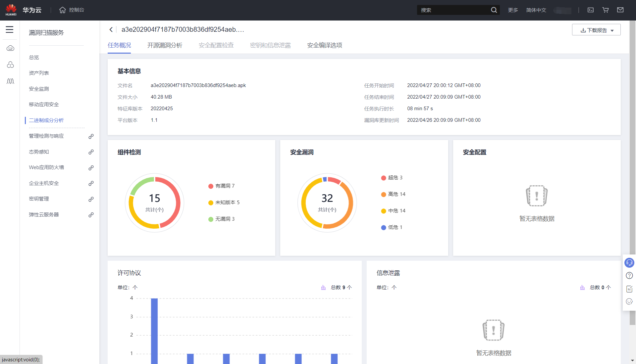Open the cloud shell terminal icon

tap(591, 10)
